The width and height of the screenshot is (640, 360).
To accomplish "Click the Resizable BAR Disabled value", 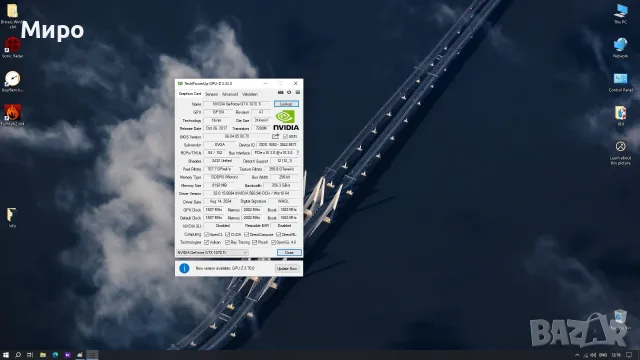I will click(284, 226).
